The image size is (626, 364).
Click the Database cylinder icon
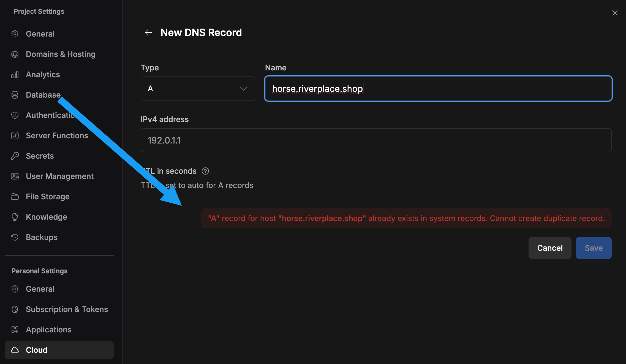[x=15, y=95]
